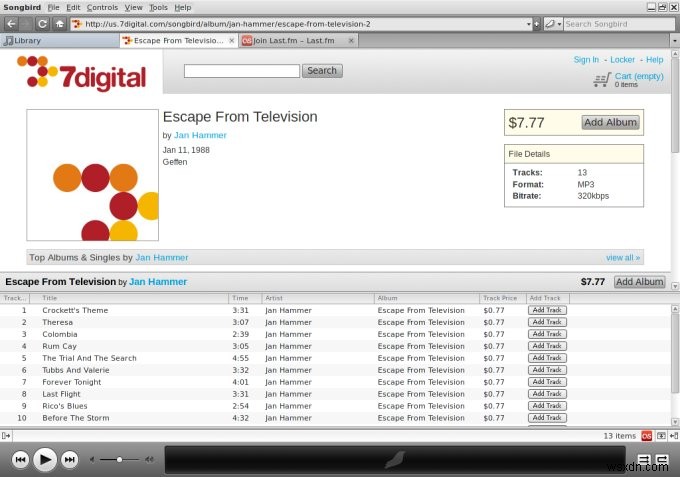
Task: Start playback with the play button
Action: (x=45, y=460)
